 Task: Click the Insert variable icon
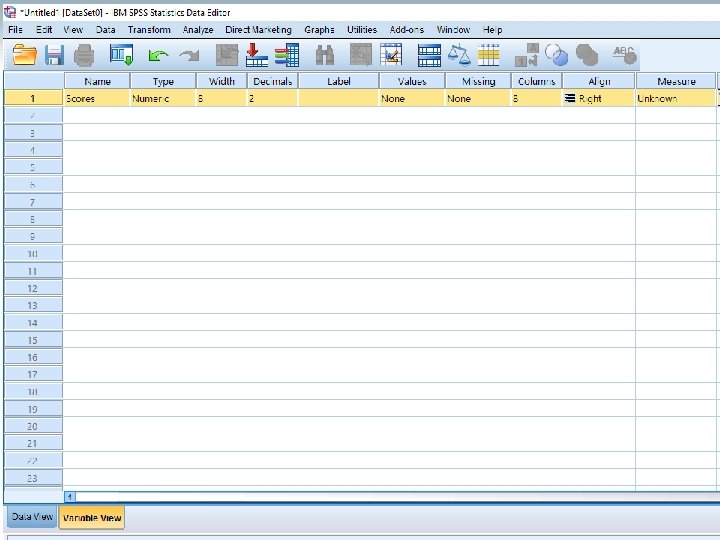(x=391, y=55)
